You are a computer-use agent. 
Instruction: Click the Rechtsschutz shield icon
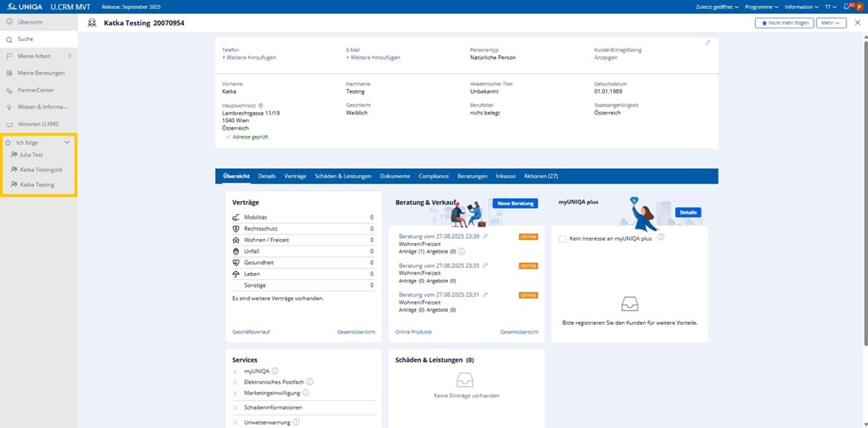(236, 228)
